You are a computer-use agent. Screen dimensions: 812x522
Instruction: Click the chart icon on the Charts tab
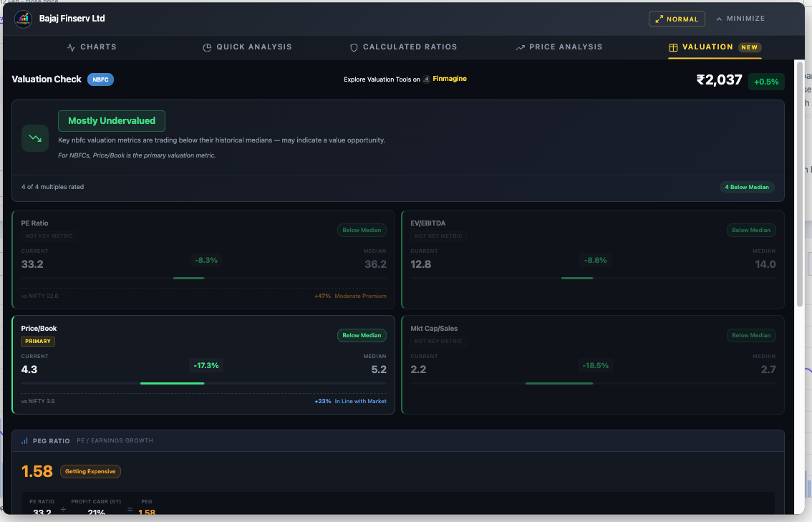(71, 47)
